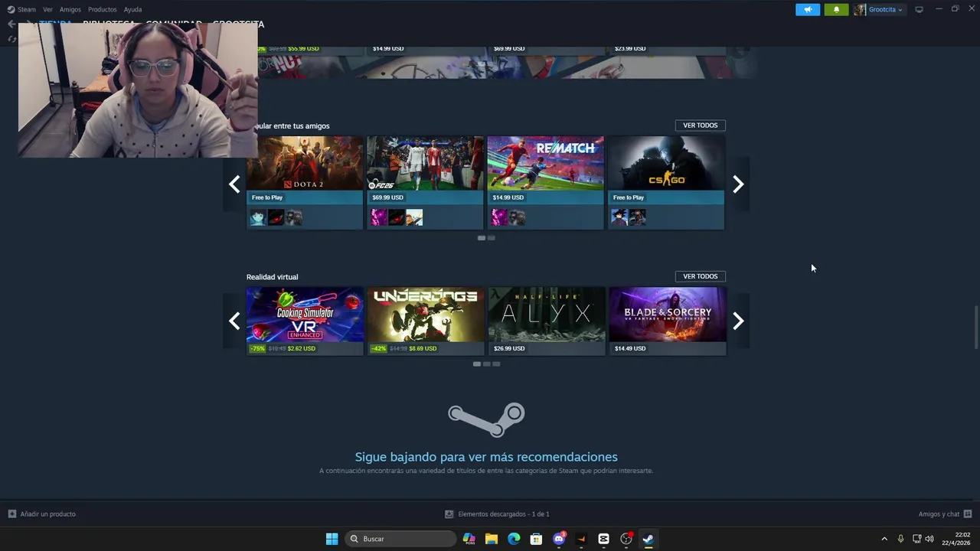Click the Steam logo in the menu bar
This screenshot has width=980, height=551.
pos(11,9)
